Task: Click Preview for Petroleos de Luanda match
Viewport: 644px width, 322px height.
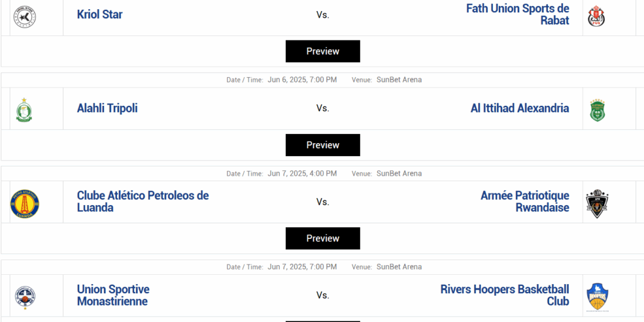Action: coord(323,238)
